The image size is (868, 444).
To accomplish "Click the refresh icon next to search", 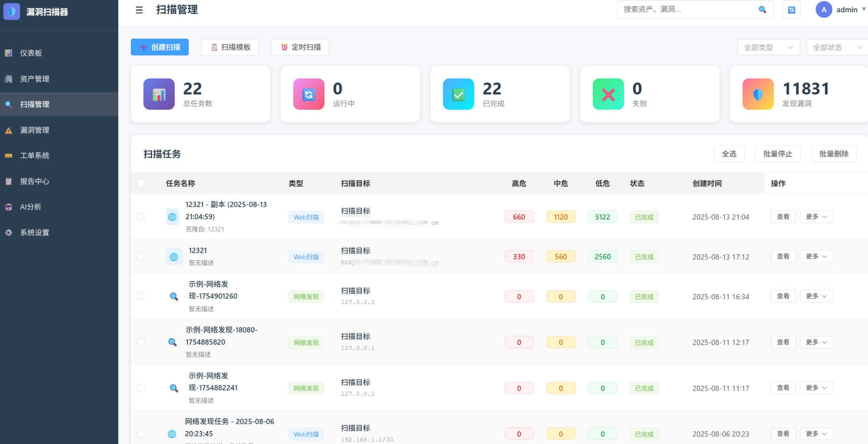I will pos(792,10).
